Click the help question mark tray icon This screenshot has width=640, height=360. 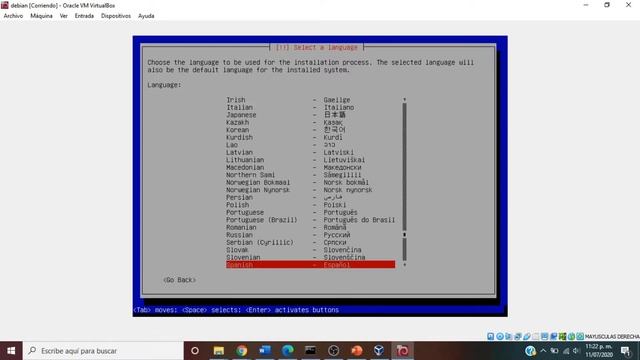coord(530,351)
